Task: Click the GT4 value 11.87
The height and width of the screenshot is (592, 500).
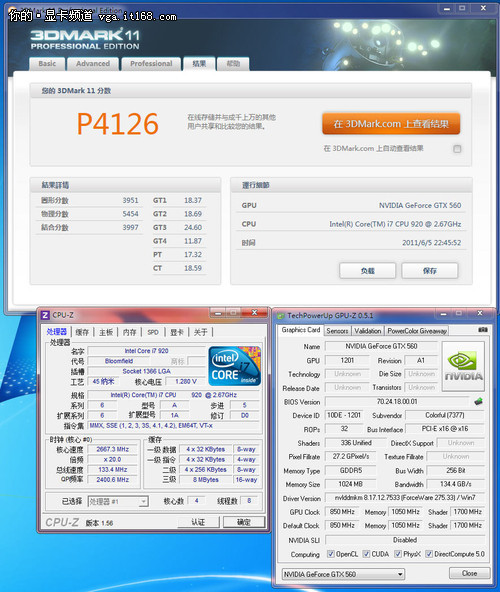Action: (x=193, y=241)
